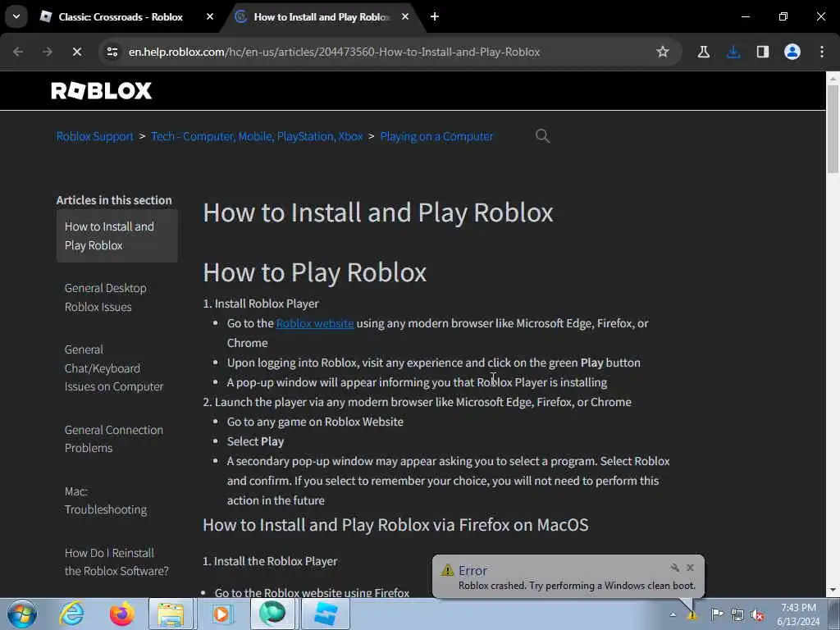This screenshot has width=840, height=630.
Task: Toggle the browser side panel
Action: (762, 52)
